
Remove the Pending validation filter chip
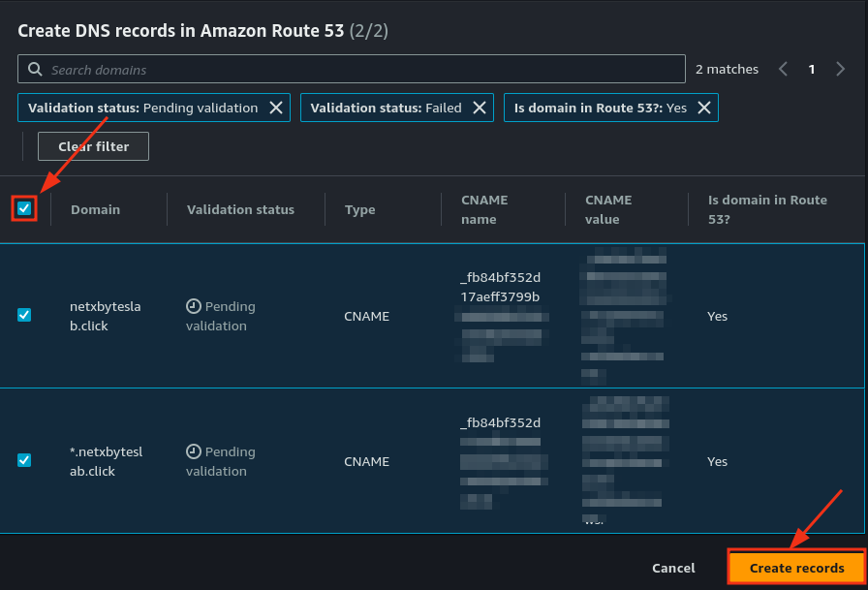pyautogui.click(x=276, y=108)
